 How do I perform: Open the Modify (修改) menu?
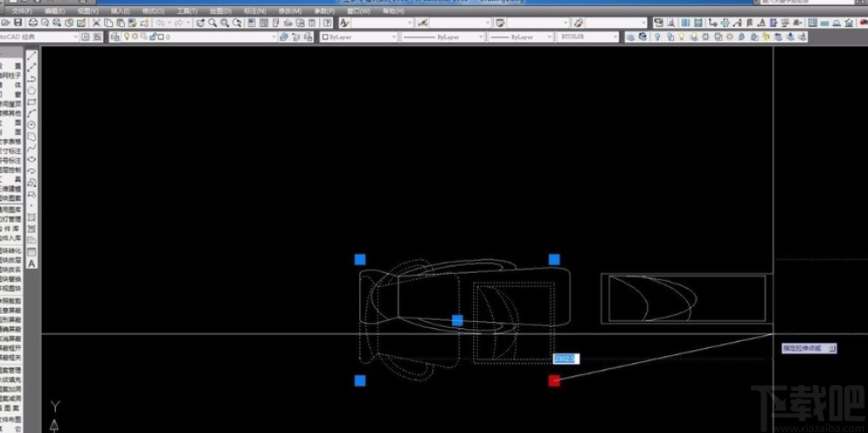coord(289,10)
